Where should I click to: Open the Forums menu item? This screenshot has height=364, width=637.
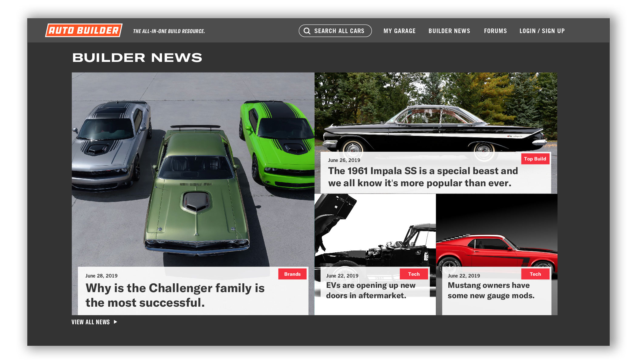pos(495,31)
